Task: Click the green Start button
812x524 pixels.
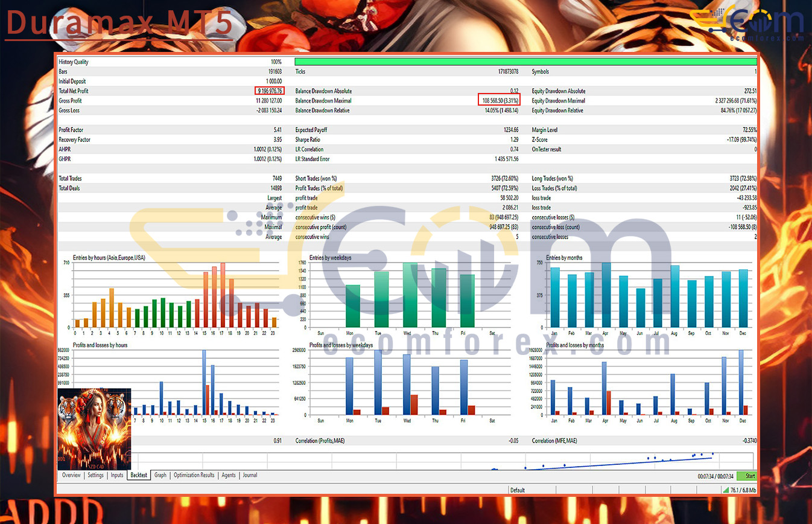Action: [747, 476]
